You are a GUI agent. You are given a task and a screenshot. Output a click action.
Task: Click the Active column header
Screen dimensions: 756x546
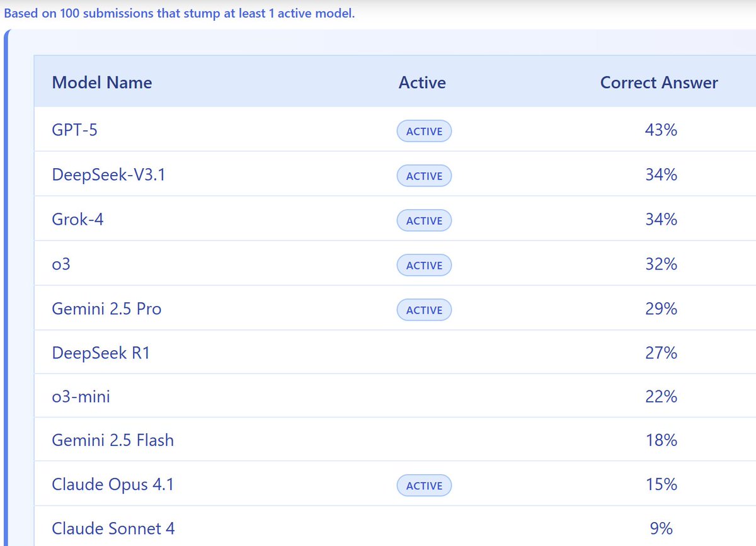[x=422, y=82]
